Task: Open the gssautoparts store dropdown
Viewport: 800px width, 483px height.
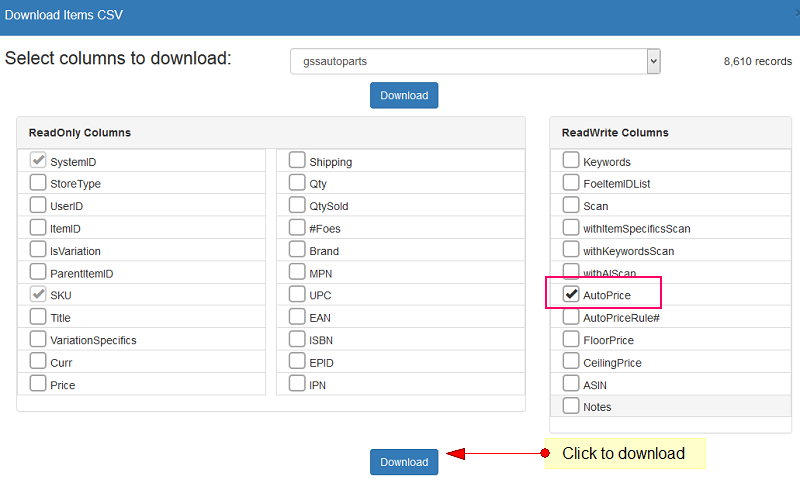Action: pos(475,61)
